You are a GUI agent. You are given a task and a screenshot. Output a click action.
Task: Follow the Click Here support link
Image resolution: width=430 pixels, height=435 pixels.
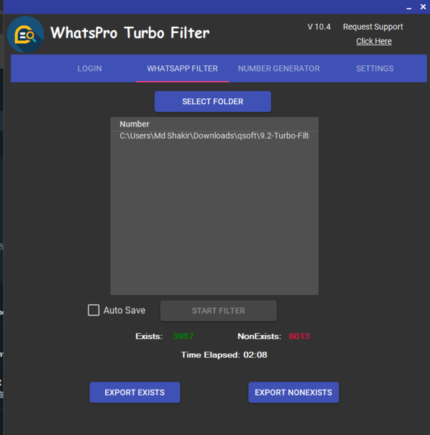[x=374, y=41]
